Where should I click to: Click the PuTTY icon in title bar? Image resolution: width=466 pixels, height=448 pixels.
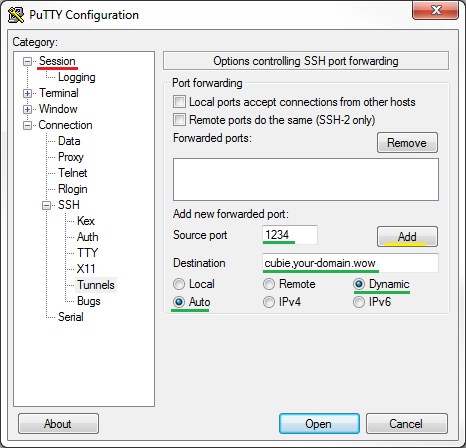tap(16, 15)
